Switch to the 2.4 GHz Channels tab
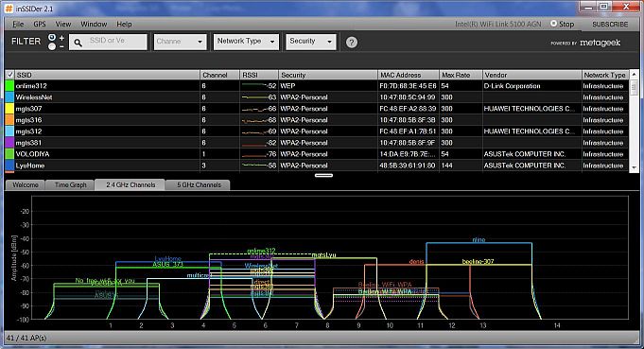This screenshot has height=349, width=644. tap(131, 184)
